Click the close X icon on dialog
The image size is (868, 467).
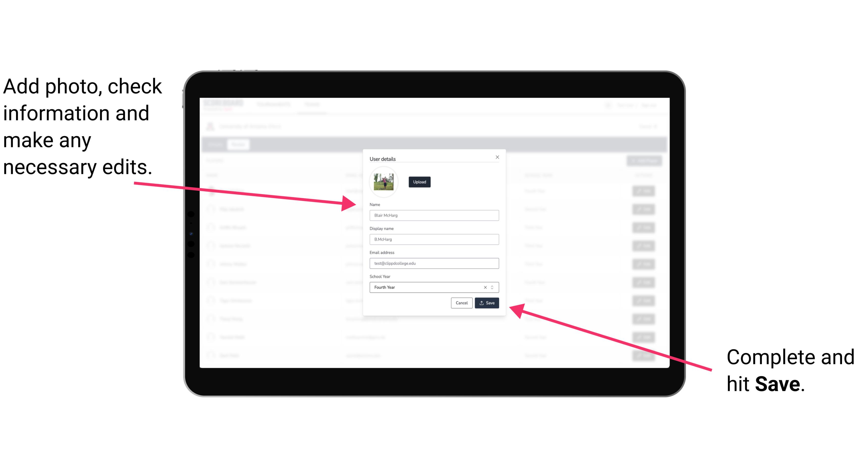(x=497, y=157)
